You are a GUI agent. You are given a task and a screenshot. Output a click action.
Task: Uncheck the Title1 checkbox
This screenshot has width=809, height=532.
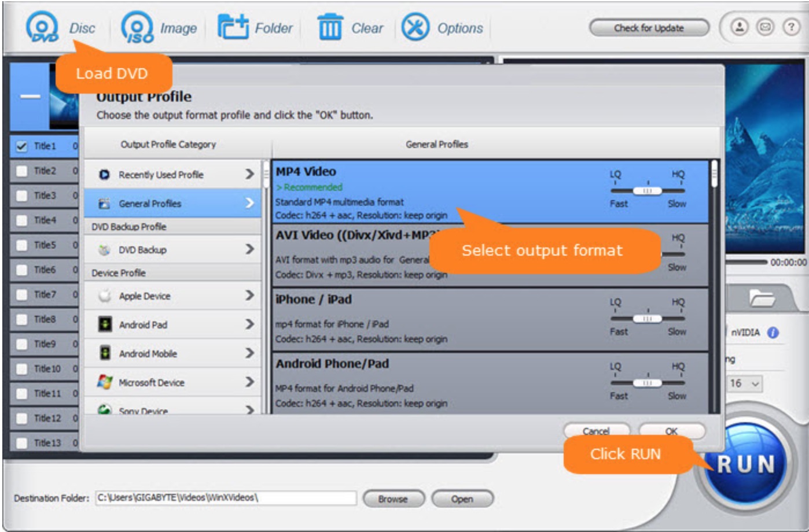click(21, 146)
